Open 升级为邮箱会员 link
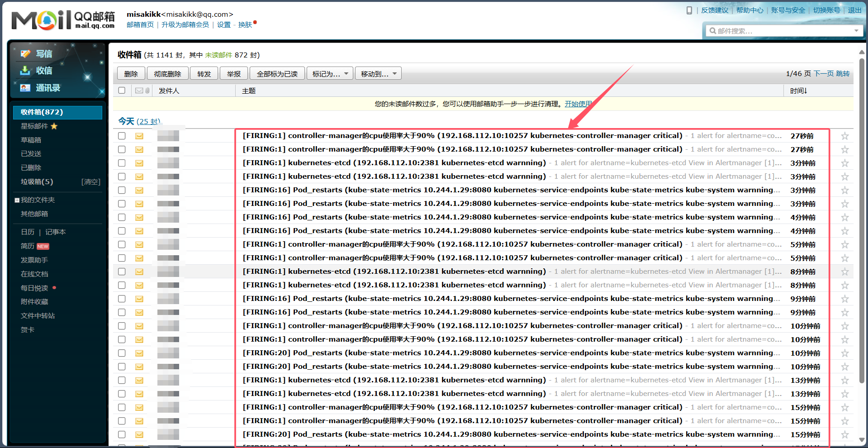Viewport: 868px width, 448px height. (185, 25)
